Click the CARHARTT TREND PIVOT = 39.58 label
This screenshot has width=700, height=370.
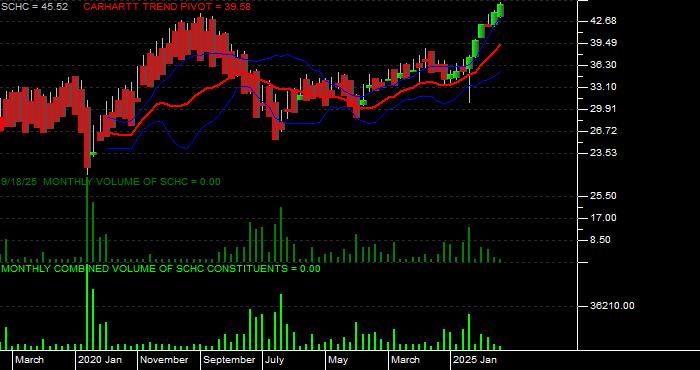(167, 7)
